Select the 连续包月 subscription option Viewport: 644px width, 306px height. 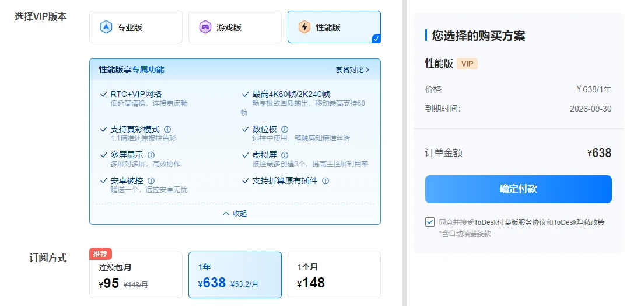(x=136, y=274)
